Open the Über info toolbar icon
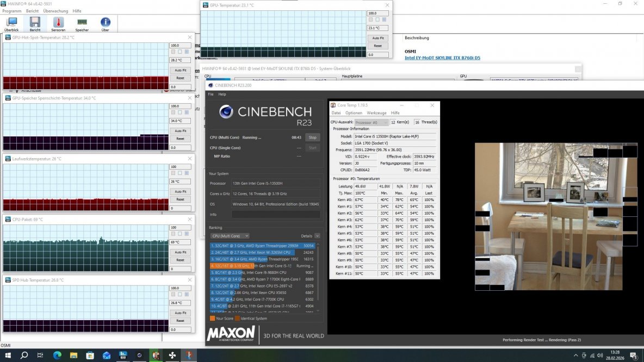Screen dimensions: 644x362 pos(105,24)
